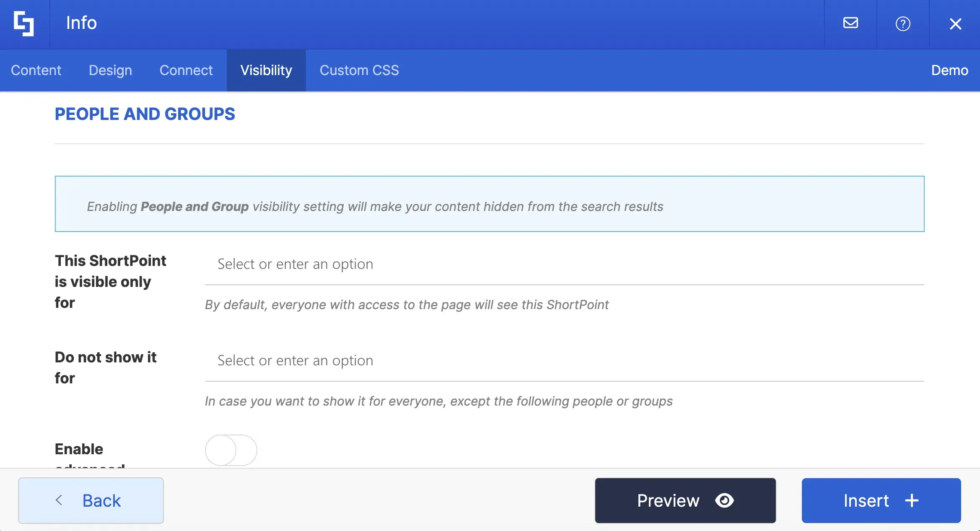Viewport: 980px width, 531px height.
Task: Click the Insert button
Action: (x=881, y=500)
